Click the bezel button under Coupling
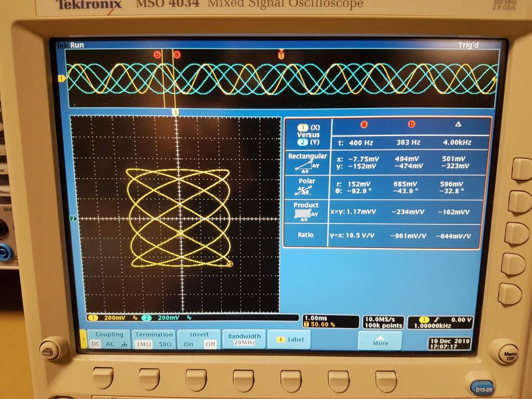Viewport: 532px width, 399px height. (103, 377)
